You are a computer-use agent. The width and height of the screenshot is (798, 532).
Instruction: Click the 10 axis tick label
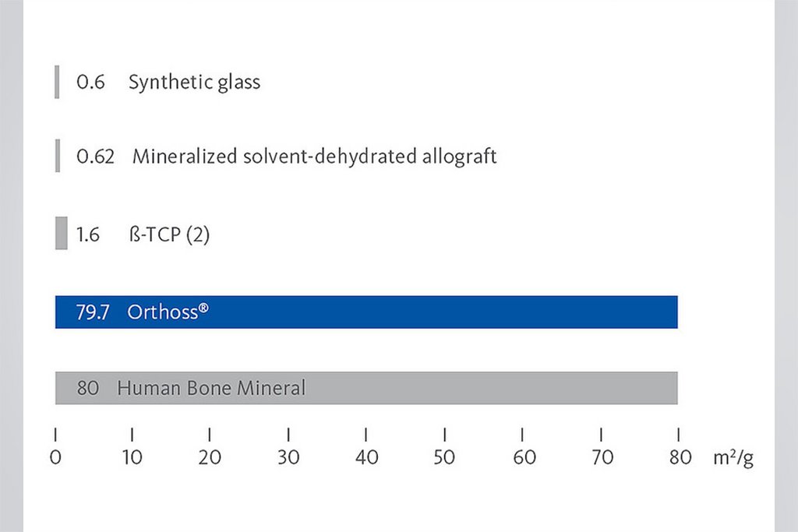point(132,458)
